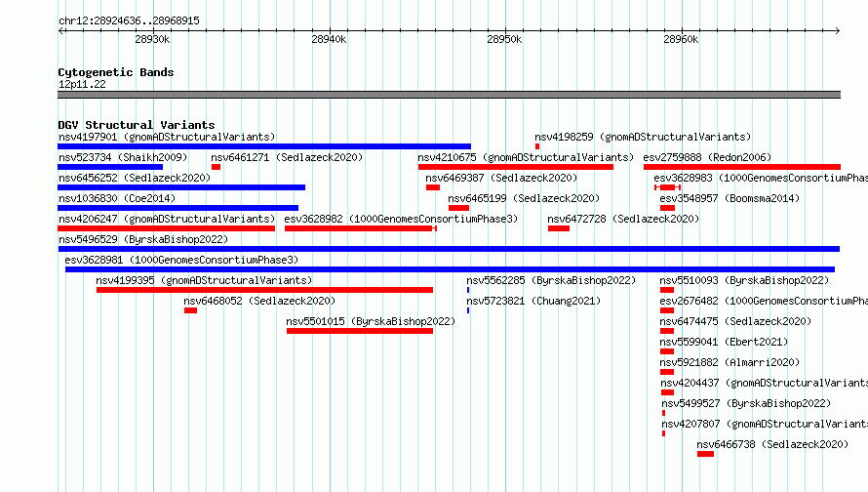
Task: Select the red bar under nsv6472728
Action: (x=559, y=228)
